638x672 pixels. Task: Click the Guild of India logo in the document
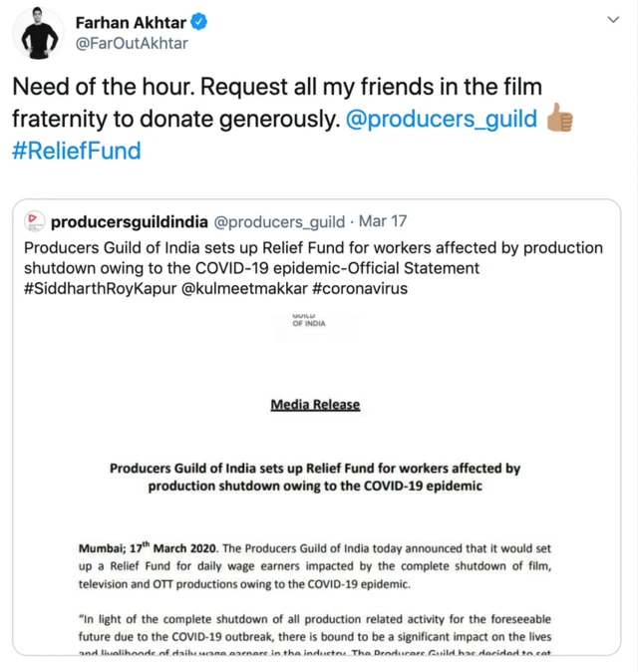(309, 321)
